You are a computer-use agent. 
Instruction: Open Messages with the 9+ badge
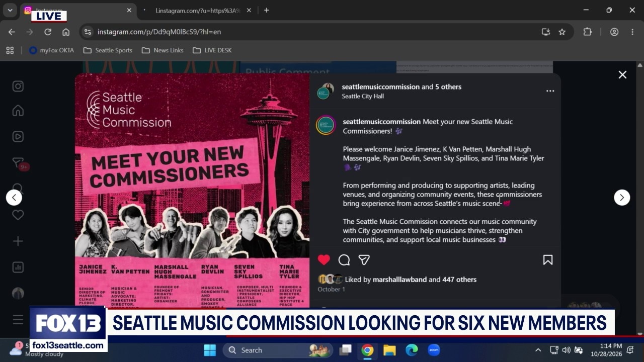click(x=19, y=164)
